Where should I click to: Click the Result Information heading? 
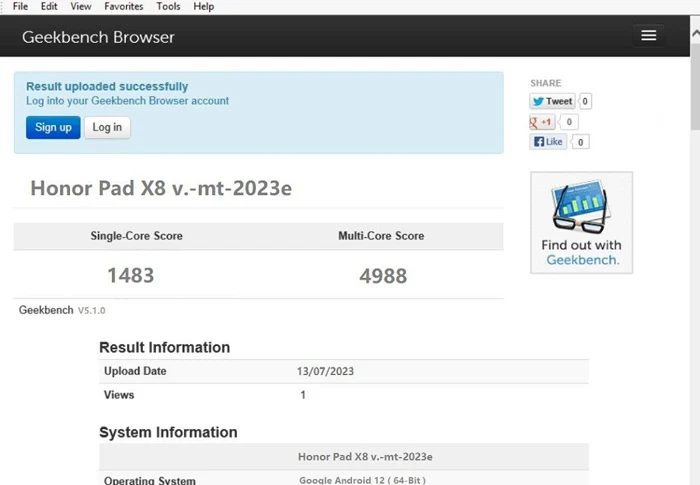tap(164, 347)
